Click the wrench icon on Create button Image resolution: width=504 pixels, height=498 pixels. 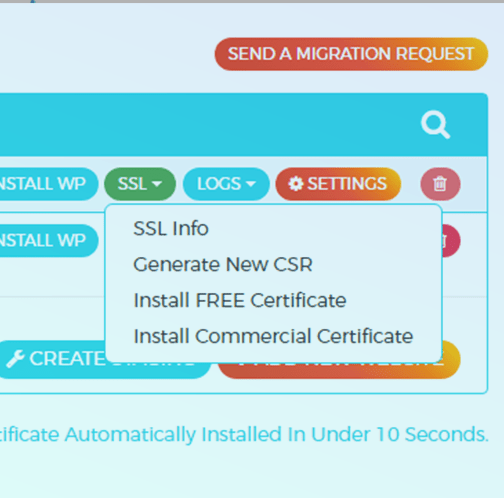coord(15,359)
